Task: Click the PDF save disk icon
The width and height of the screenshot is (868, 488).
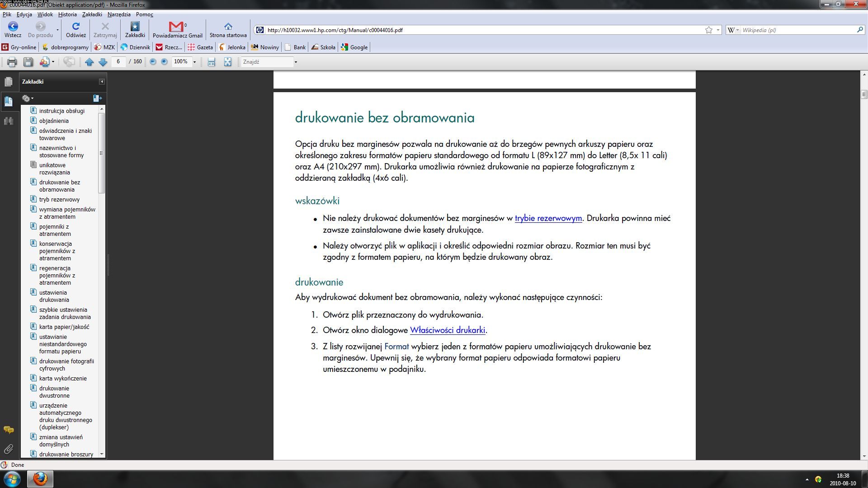Action: (28, 62)
